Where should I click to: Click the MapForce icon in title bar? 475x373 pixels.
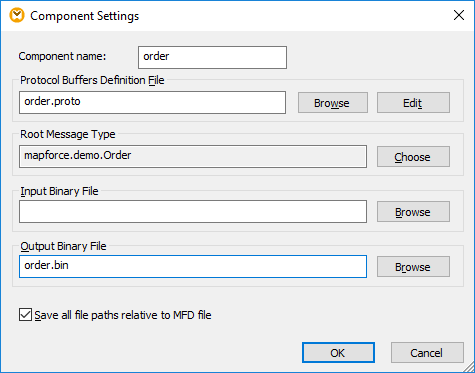tap(17, 16)
